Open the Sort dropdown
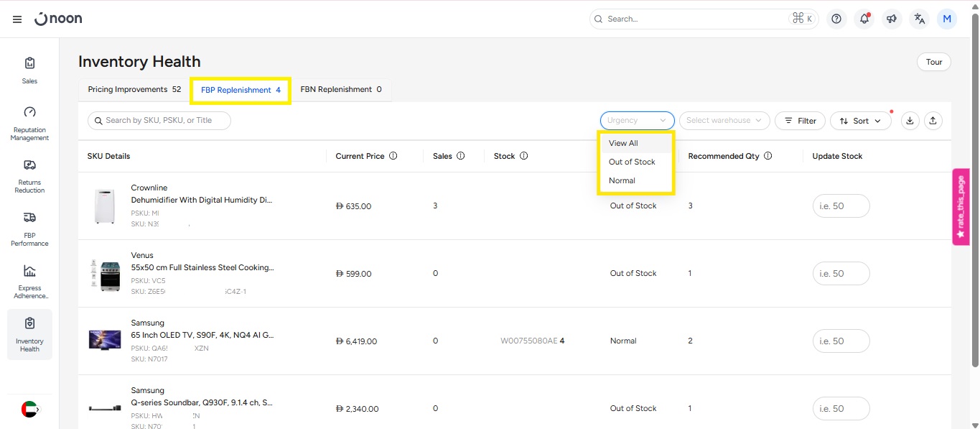The width and height of the screenshot is (980, 429). coord(860,121)
